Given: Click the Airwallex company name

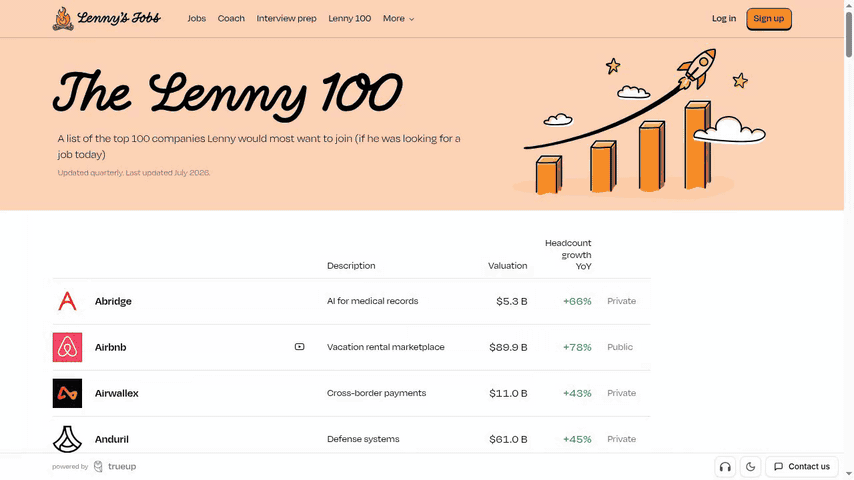Looking at the screenshot, I should tap(117, 393).
